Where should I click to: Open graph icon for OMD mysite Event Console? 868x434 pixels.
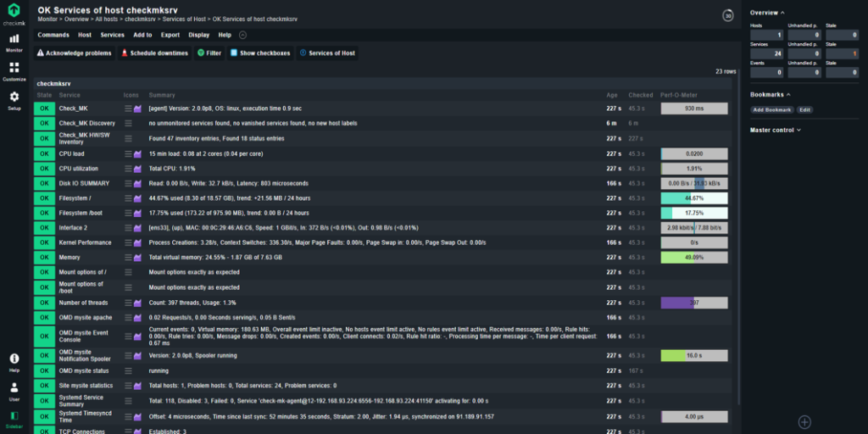point(138,336)
